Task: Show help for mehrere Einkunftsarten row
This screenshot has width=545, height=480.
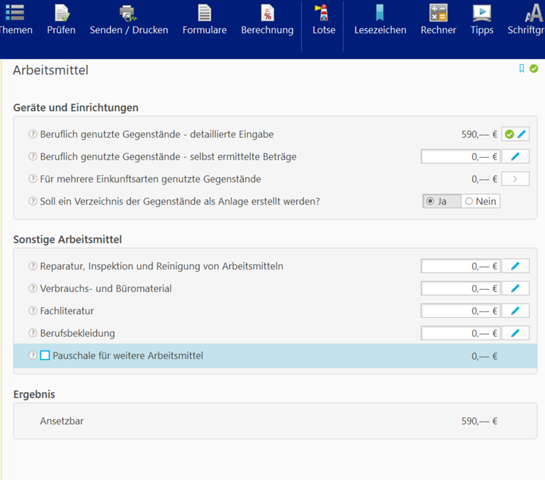Action: (33, 179)
